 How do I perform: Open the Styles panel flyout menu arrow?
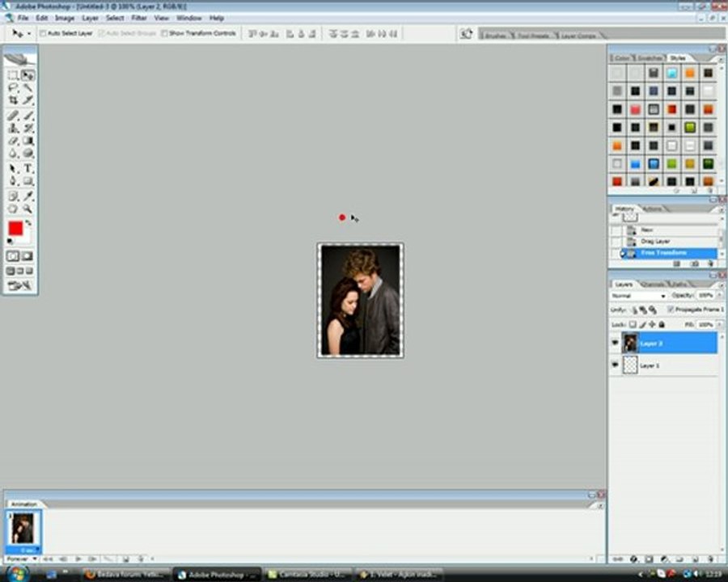(721, 59)
